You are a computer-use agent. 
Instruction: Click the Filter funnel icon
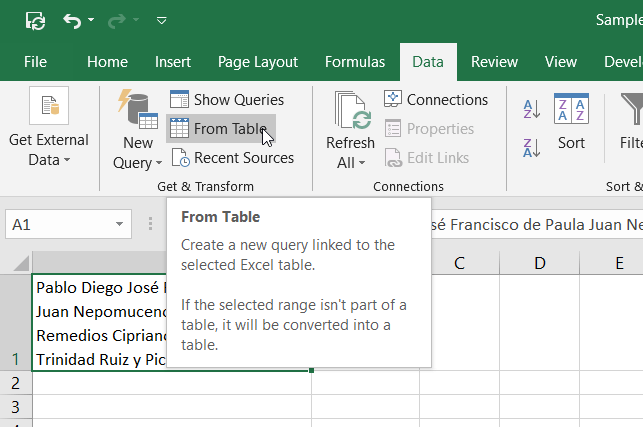pos(632,109)
